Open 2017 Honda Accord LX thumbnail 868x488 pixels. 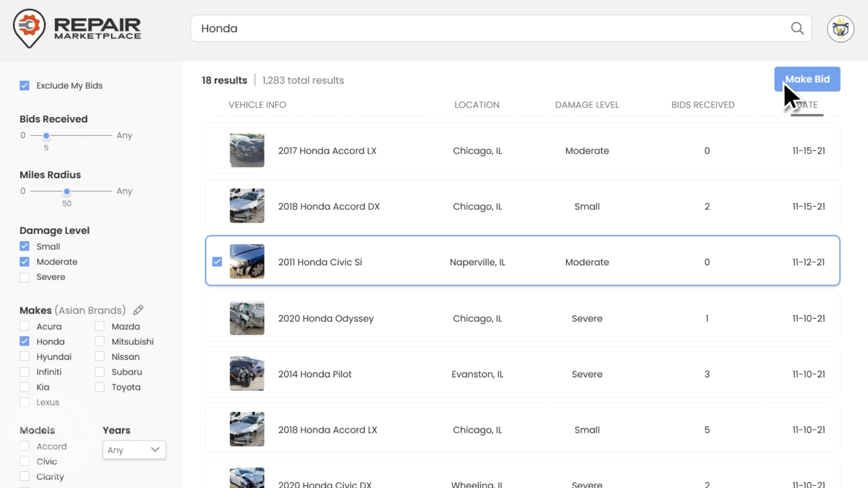(247, 150)
